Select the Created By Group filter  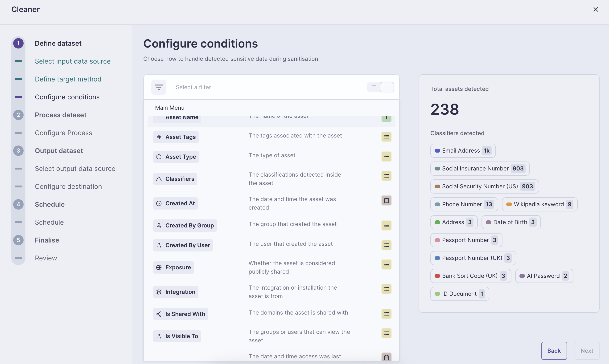click(x=185, y=225)
